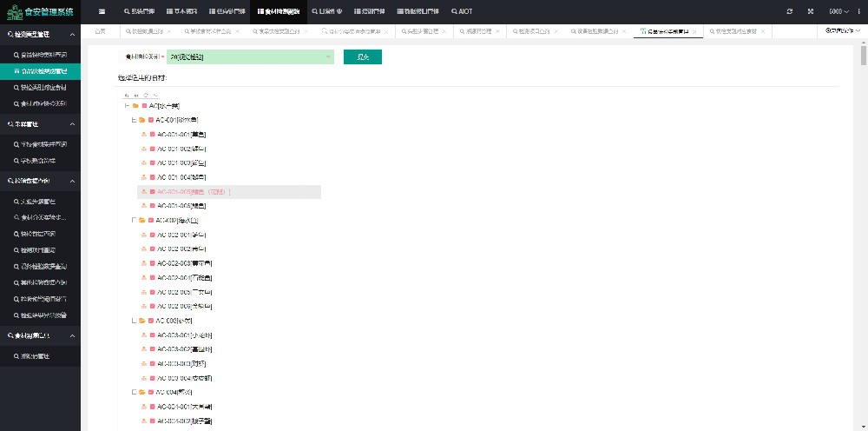868x431 pixels.
Task: Collapse the AC-002 tree node
Action: tap(133, 221)
